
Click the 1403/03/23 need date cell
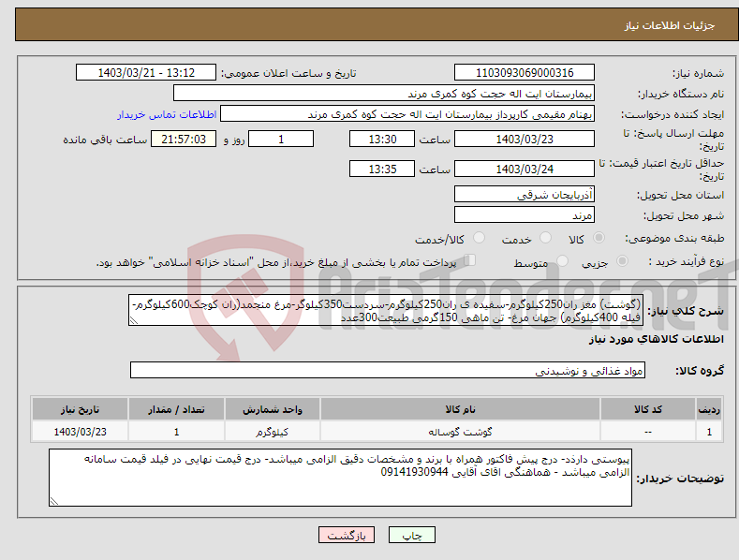coord(80,432)
